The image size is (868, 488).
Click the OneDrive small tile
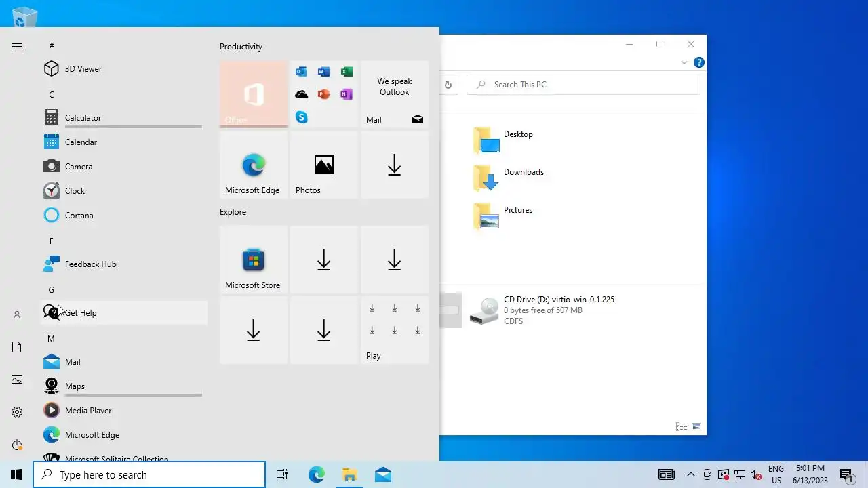[301, 94]
